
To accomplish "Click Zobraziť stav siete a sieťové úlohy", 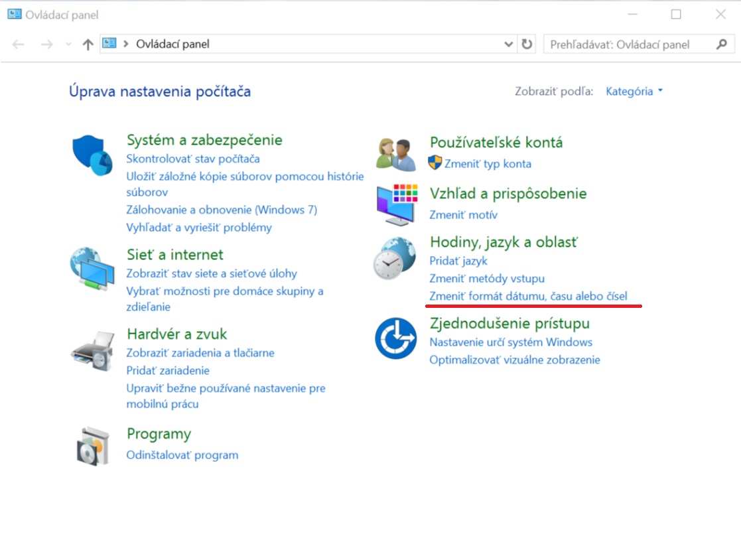I will pyautogui.click(x=212, y=273).
